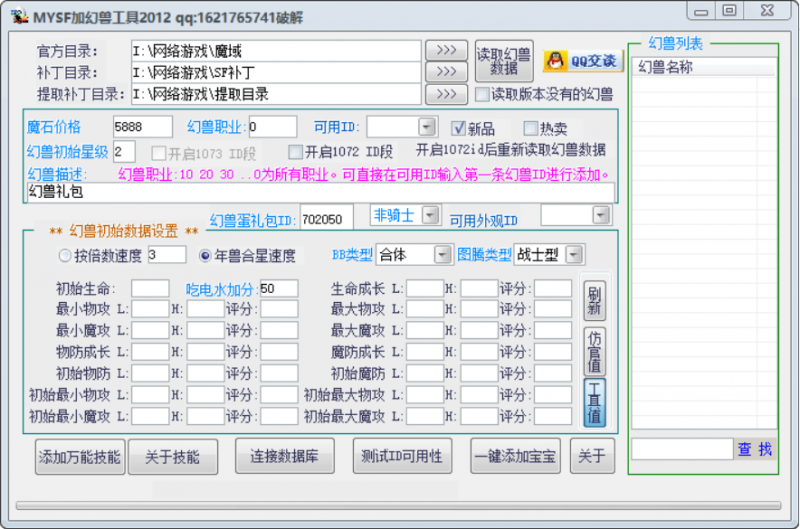Viewport: 800px width, 529px height.
Task: Click the 幻兽名称 column header
Action: (x=704, y=67)
